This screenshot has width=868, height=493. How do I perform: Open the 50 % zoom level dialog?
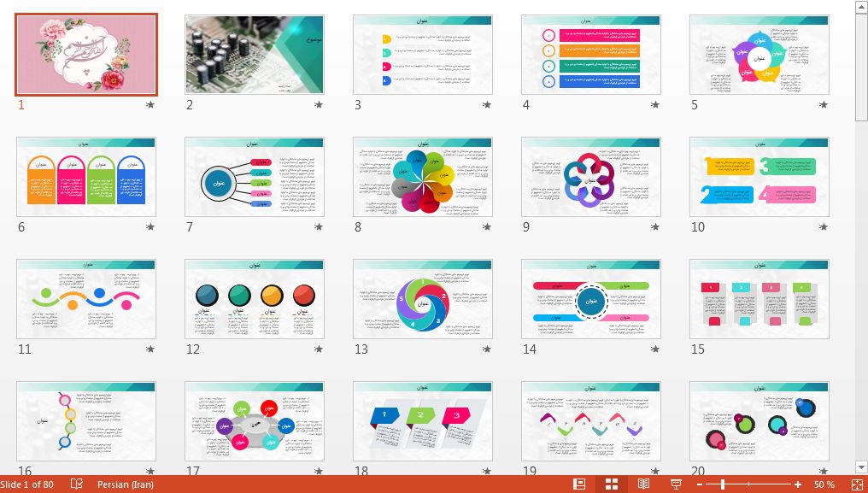[x=824, y=484]
